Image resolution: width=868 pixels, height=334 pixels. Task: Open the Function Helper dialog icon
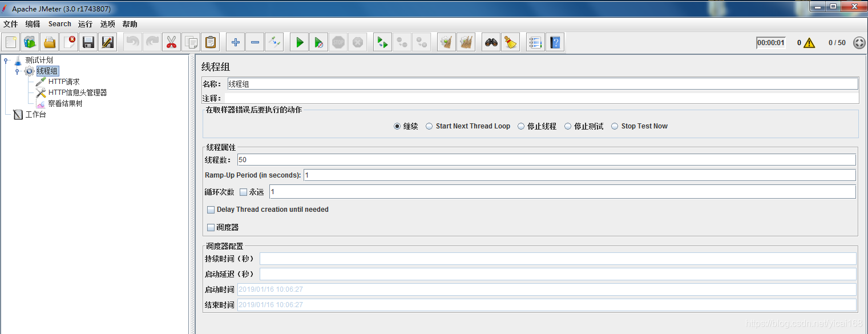(x=535, y=42)
